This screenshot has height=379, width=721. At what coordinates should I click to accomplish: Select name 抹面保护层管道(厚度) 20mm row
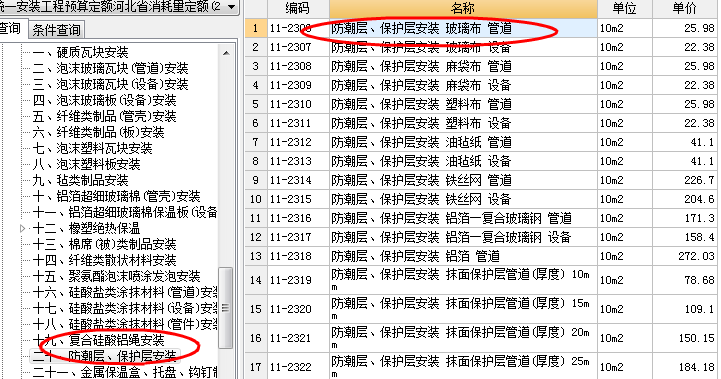463,338
